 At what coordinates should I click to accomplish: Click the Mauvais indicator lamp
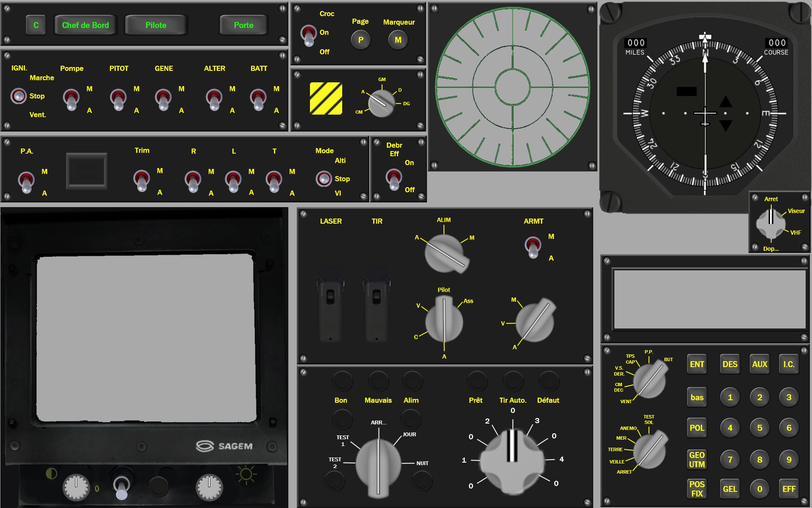[x=379, y=381]
